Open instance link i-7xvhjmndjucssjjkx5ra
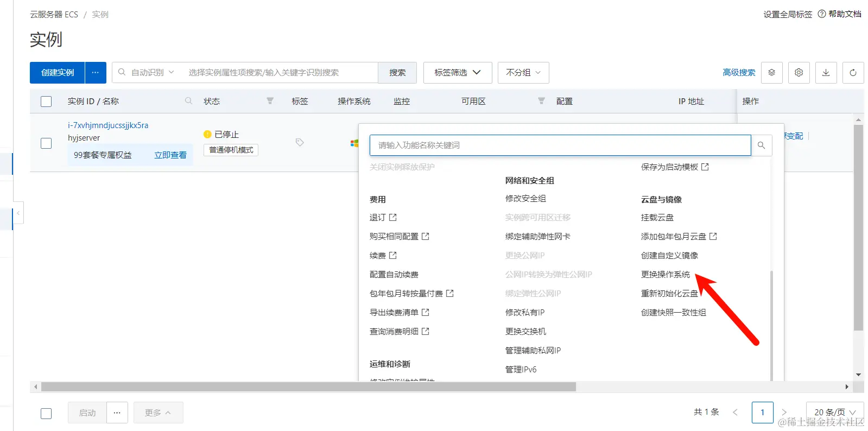The width and height of the screenshot is (868, 431). (108, 125)
